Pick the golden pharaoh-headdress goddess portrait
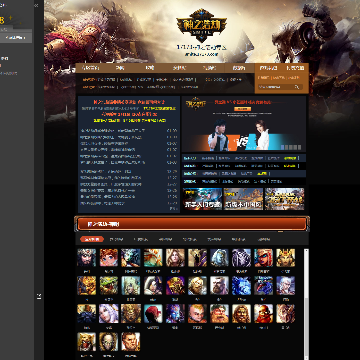The image size is (360, 360). tap(285, 258)
